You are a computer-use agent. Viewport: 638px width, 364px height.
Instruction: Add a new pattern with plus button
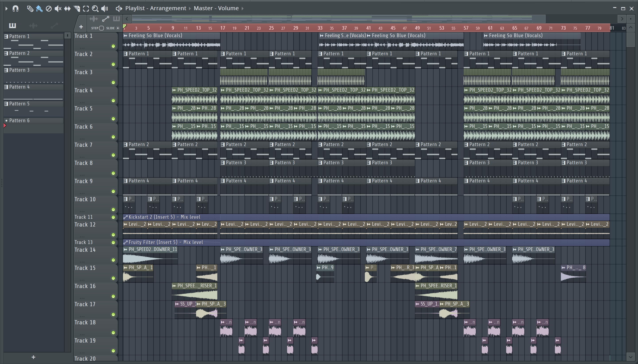point(33,357)
